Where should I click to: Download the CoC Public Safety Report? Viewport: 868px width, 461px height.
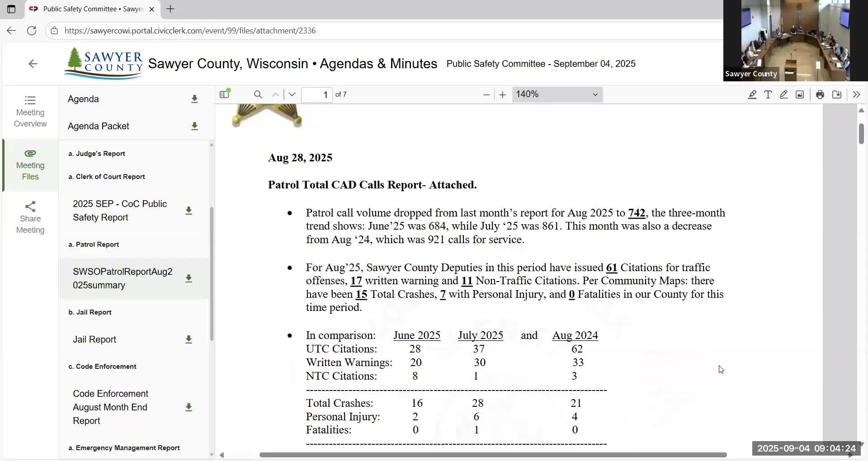(189, 211)
